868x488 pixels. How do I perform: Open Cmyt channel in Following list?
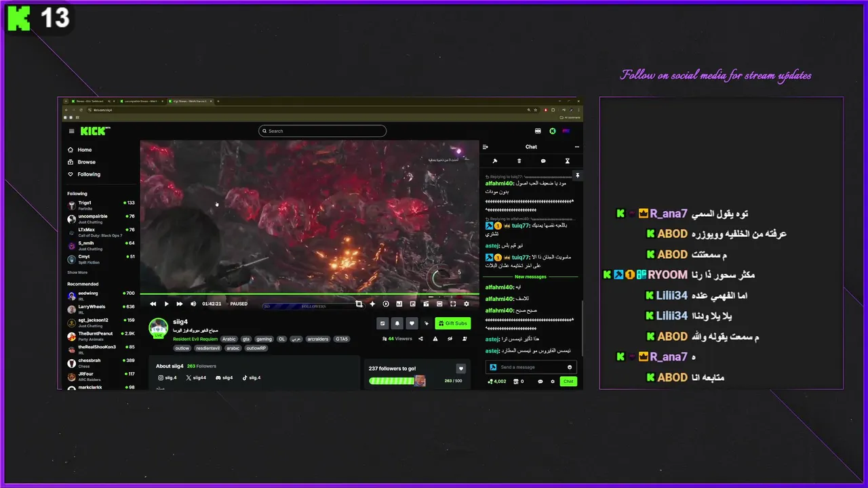(100, 259)
